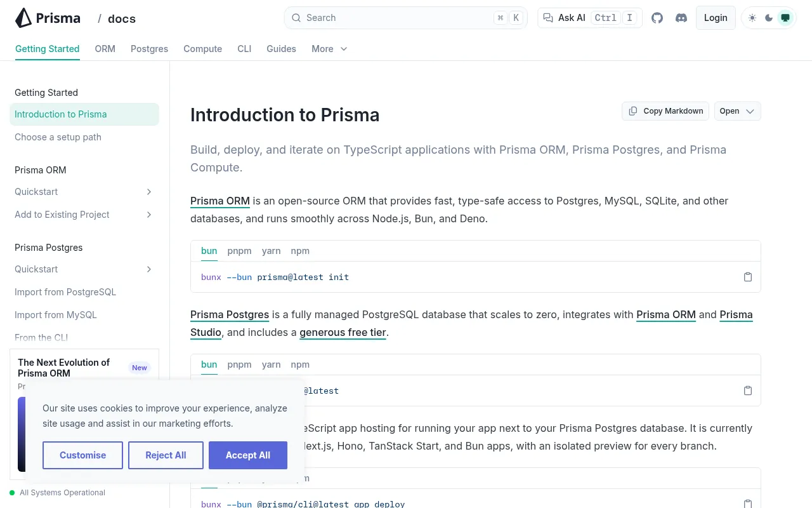Copy the second code block command

pos(748,391)
